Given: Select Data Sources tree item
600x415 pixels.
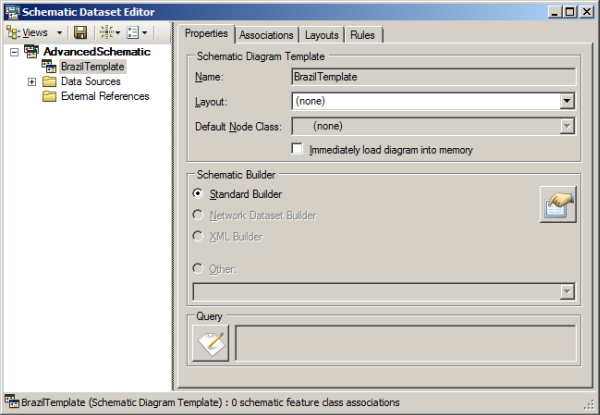Looking at the screenshot, I should tap(91, 81).
